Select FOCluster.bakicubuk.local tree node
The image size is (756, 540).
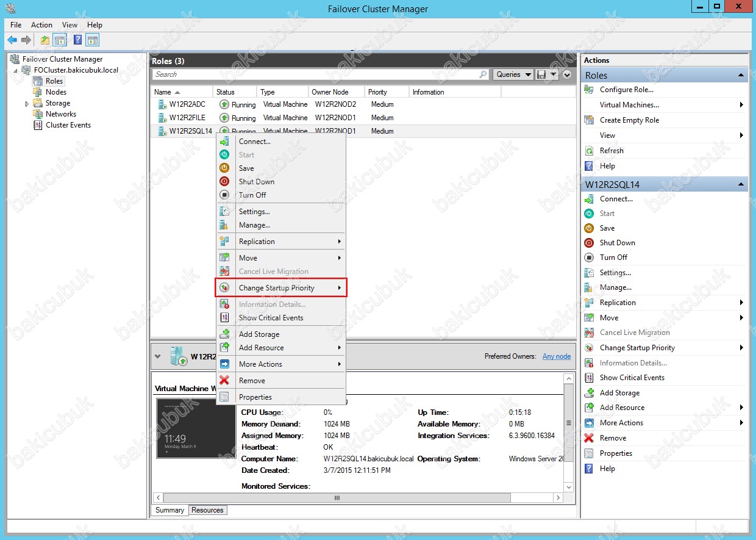[76, 70]
